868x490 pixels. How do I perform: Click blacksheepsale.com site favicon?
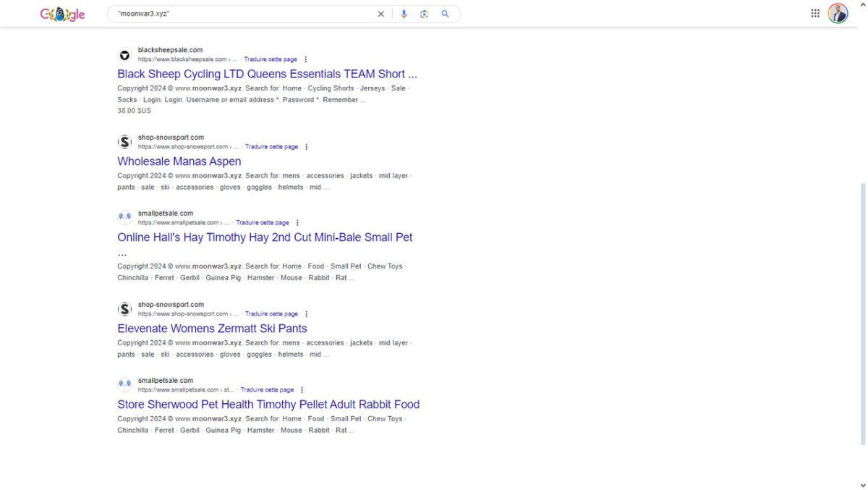coord(124,55)
